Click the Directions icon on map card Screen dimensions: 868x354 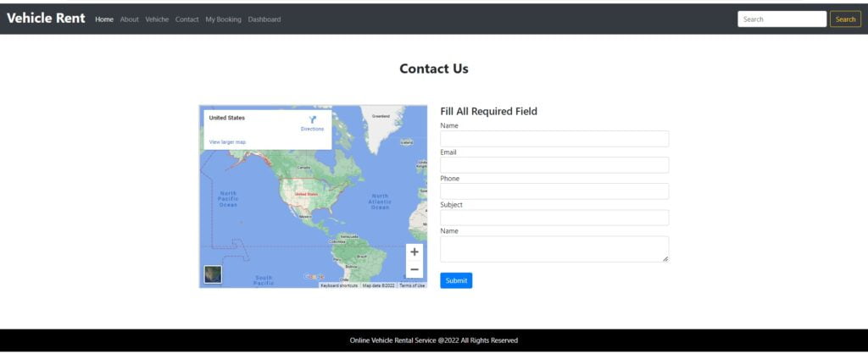[x=312, y=121]
